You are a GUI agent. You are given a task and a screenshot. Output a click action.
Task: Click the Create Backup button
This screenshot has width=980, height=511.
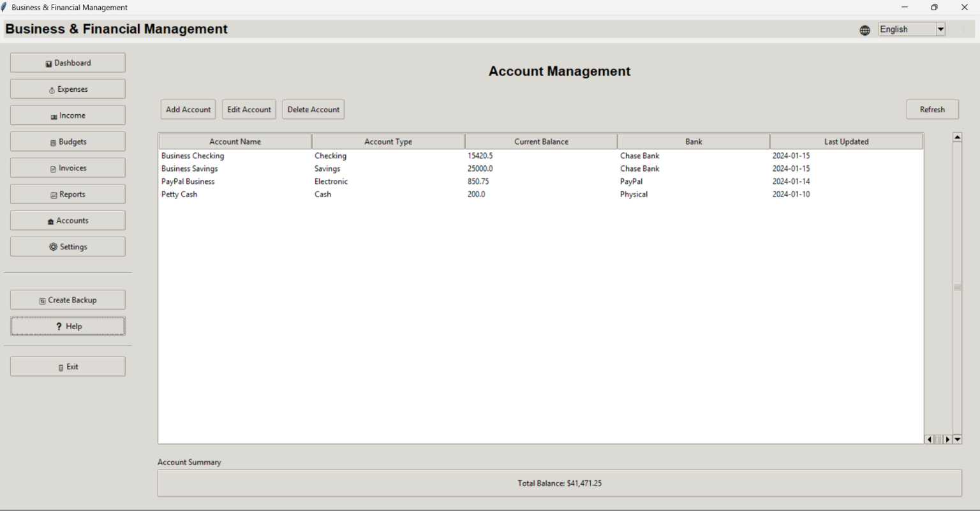pos(68,299)
